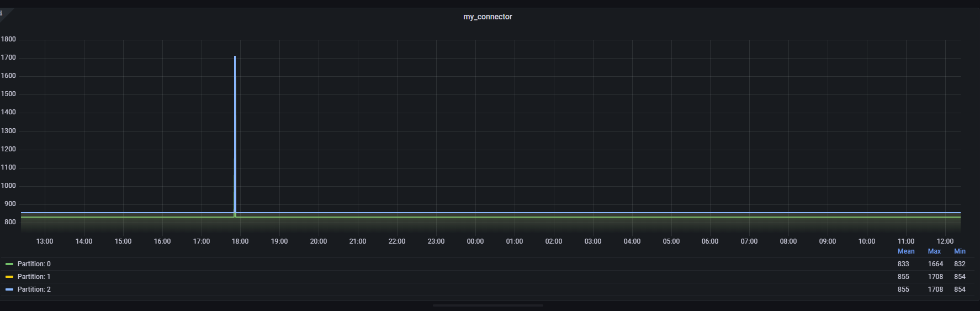Toggle Partition: 1 series in legend
980x311 pixels.
(34, 277)
